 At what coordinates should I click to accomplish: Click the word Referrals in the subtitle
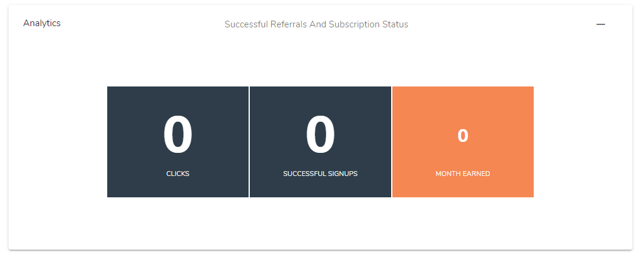[x=288, y=24]
